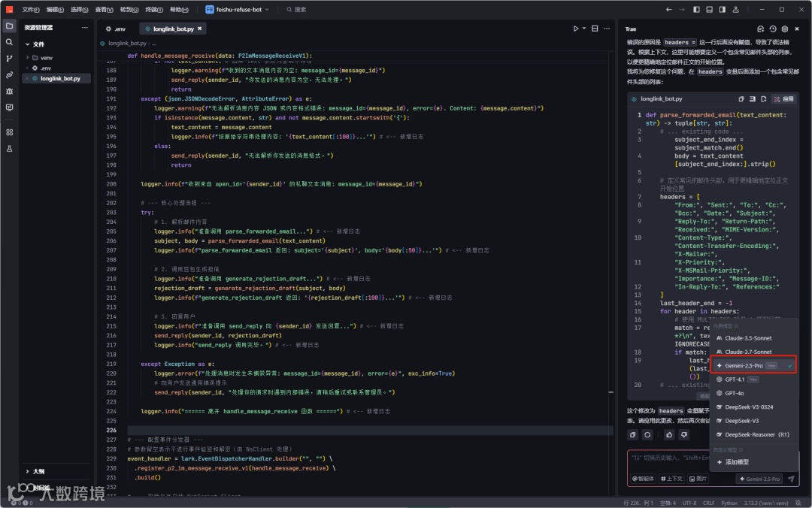Copy the chat response
This screenshot has width=812, height=508.
click(x=633, y=435)
